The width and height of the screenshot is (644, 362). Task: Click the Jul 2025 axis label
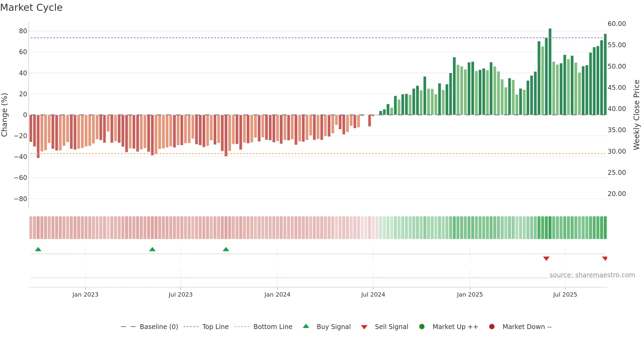click(565, 295)
